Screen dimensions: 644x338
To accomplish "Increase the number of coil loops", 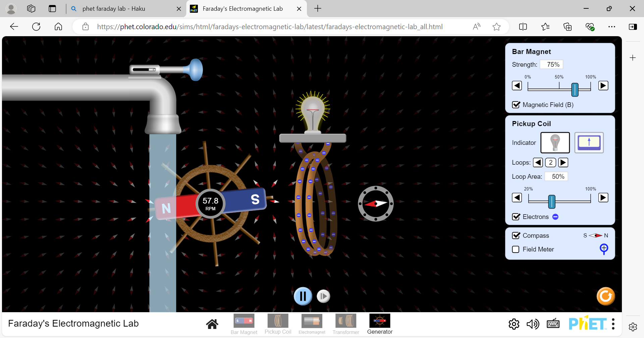I will 563,163.
